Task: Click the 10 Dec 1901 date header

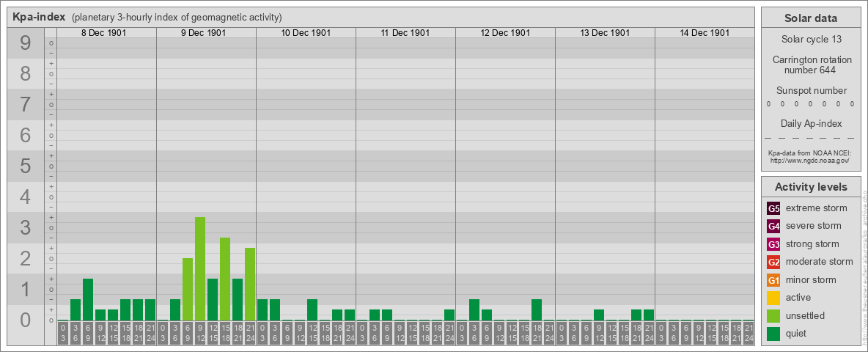Action: pyautogui.click(x=306, y=33)
